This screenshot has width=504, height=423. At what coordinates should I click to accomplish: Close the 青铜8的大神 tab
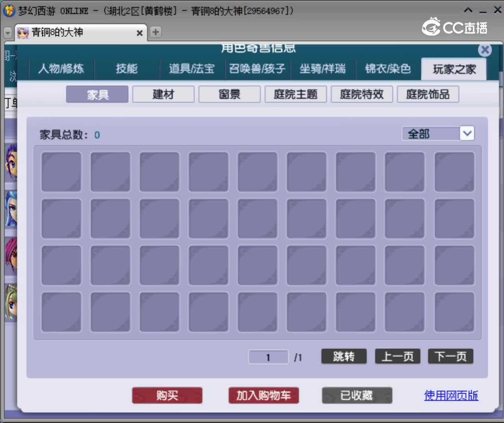(139, 33)
